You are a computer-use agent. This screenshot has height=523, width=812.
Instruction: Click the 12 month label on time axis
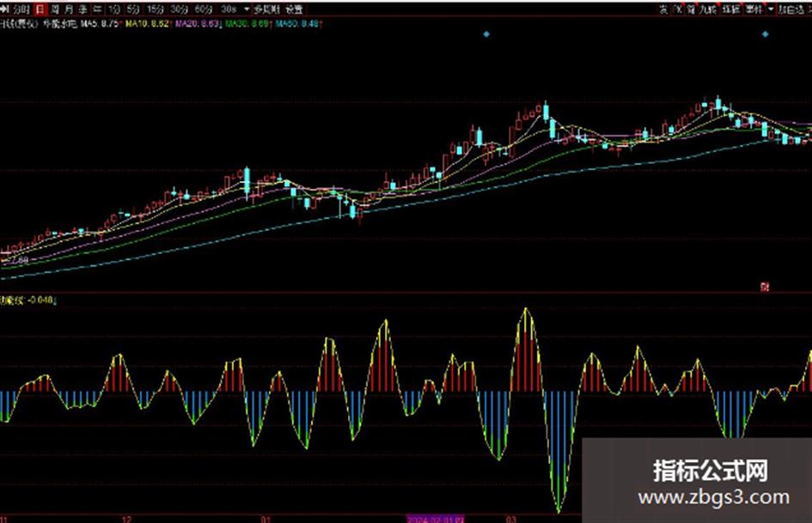127,519
